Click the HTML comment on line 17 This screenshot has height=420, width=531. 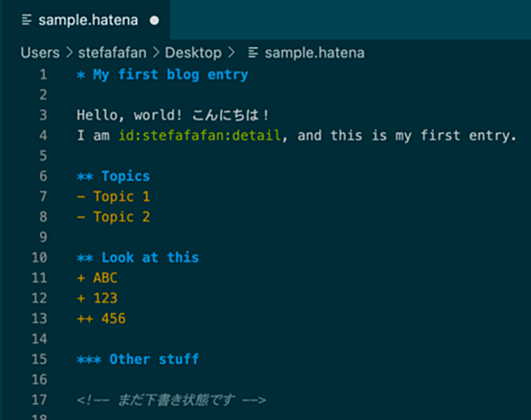click(171, 400)
